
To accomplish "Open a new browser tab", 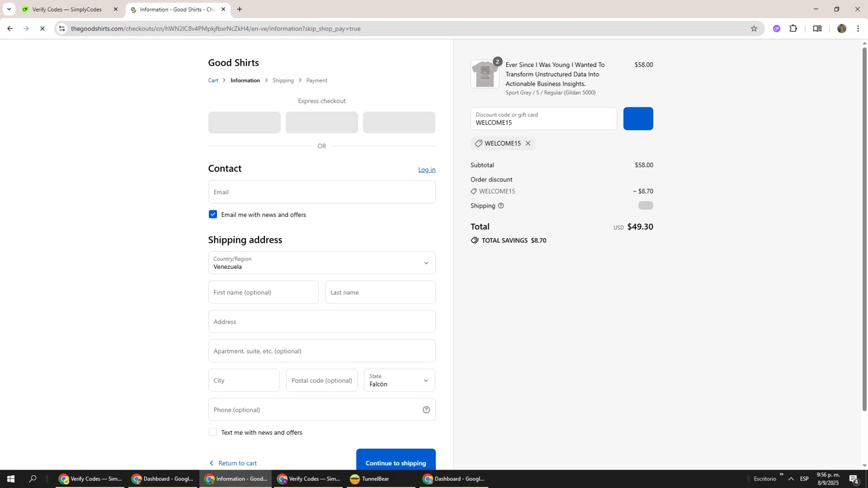I will (240, 9).
